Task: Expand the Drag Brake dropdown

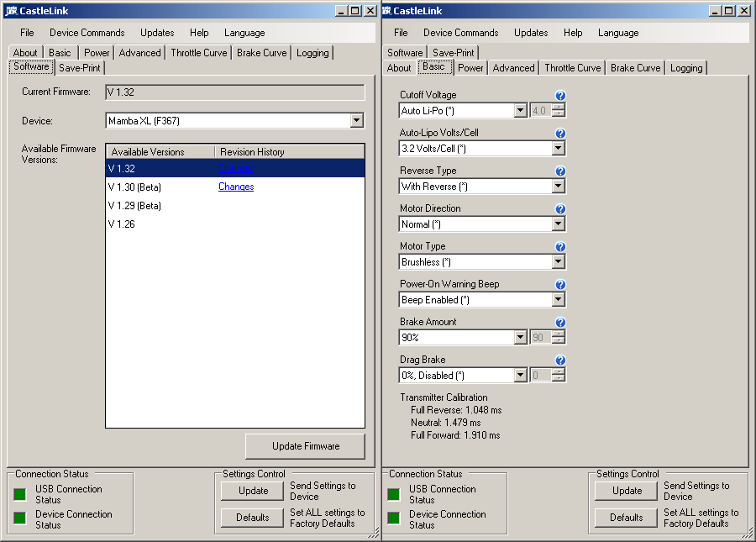Action: pyautogui.click(x=520, y=375)
